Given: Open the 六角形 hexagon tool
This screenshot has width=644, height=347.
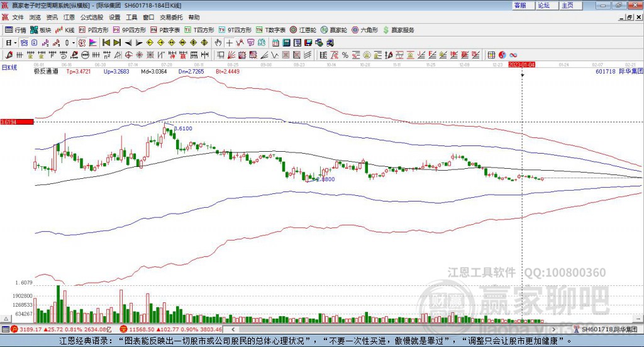Looking at the screenshot, I should [x=365, y=30].
